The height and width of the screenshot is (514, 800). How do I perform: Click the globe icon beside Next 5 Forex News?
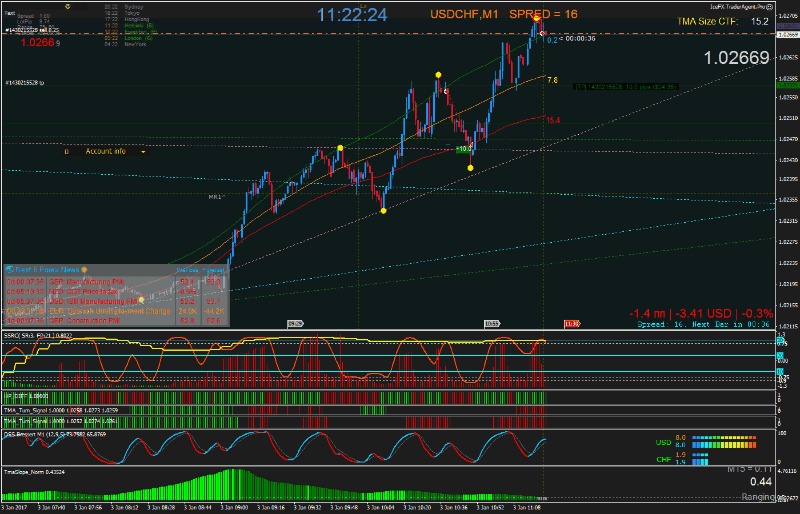point(10,270)
